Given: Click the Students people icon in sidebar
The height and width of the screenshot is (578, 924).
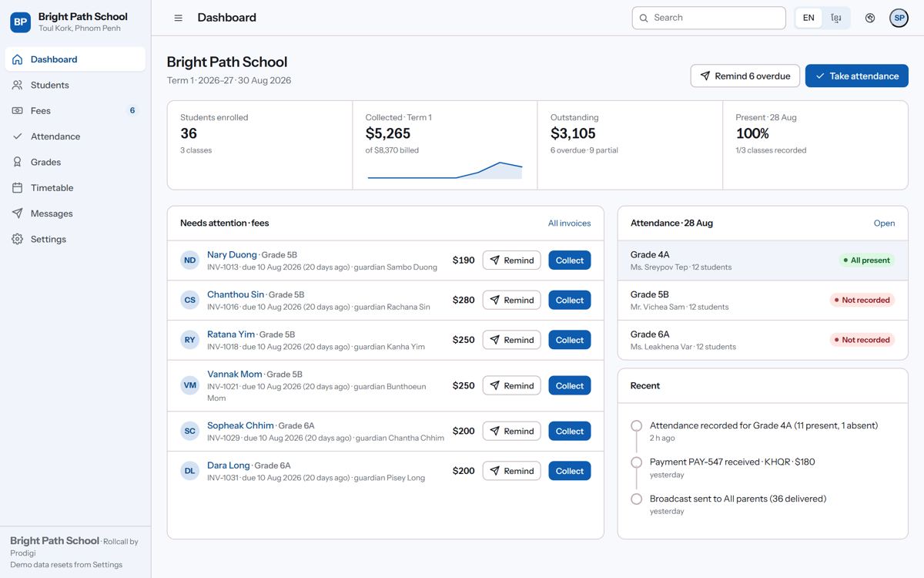Looking at the screenshot, I should (17, 85).
